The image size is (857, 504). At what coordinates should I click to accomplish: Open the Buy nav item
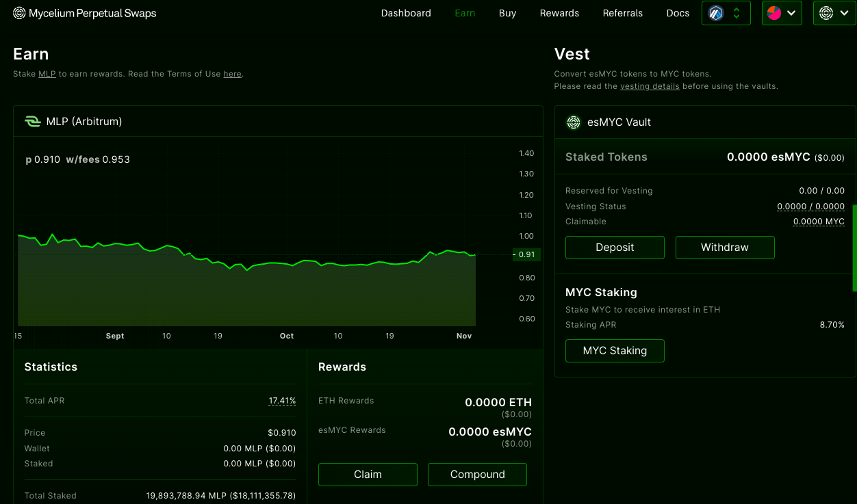coord(508,13)
